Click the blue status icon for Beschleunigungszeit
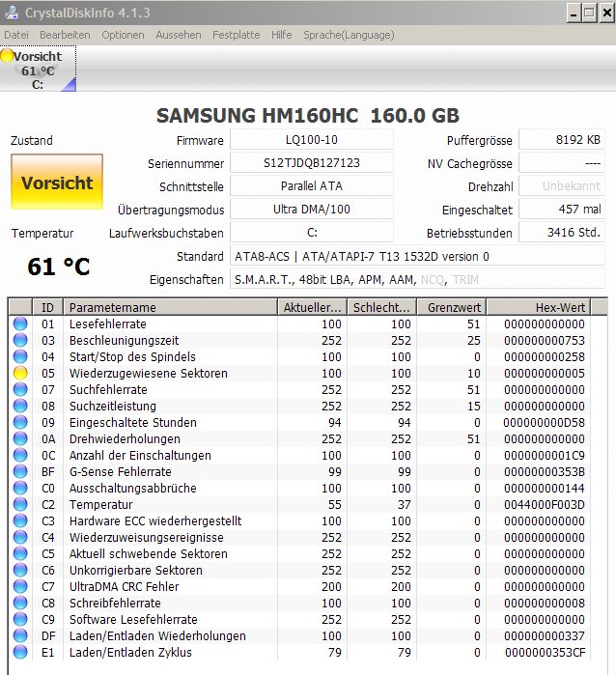The image size is (616, 675). (20, 340)
